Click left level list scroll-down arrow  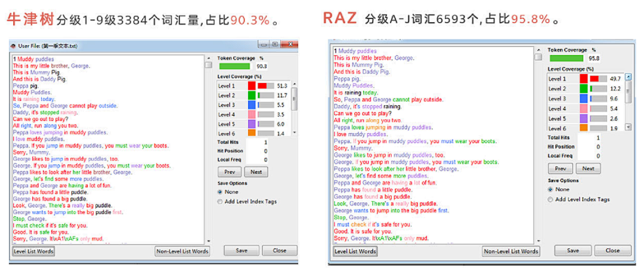click(294, 133)
